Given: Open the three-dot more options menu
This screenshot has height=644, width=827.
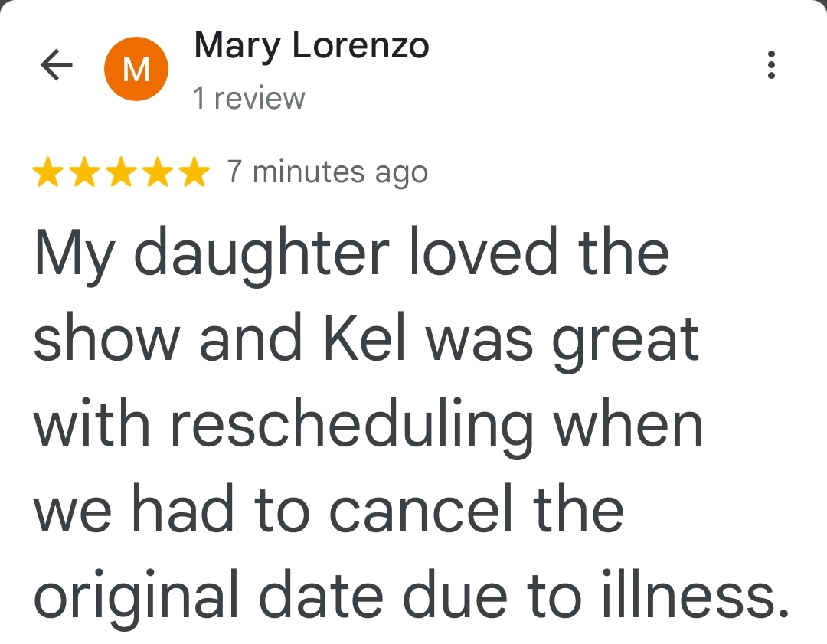Looking at the screenshot, I should coord(771,65).
